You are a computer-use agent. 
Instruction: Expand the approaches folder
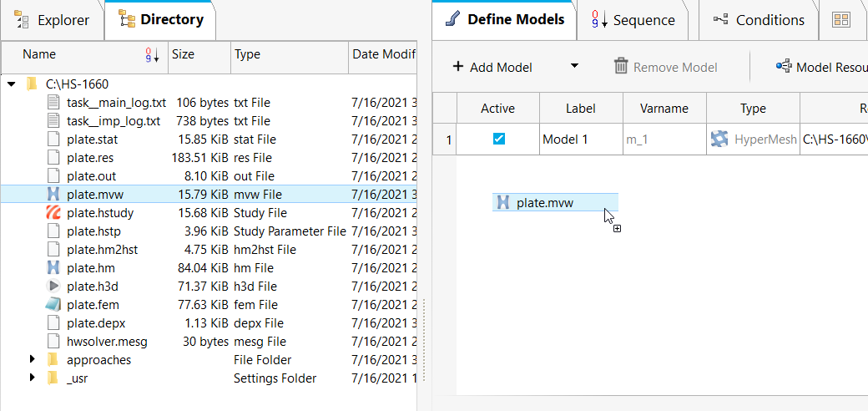[33, 360]
